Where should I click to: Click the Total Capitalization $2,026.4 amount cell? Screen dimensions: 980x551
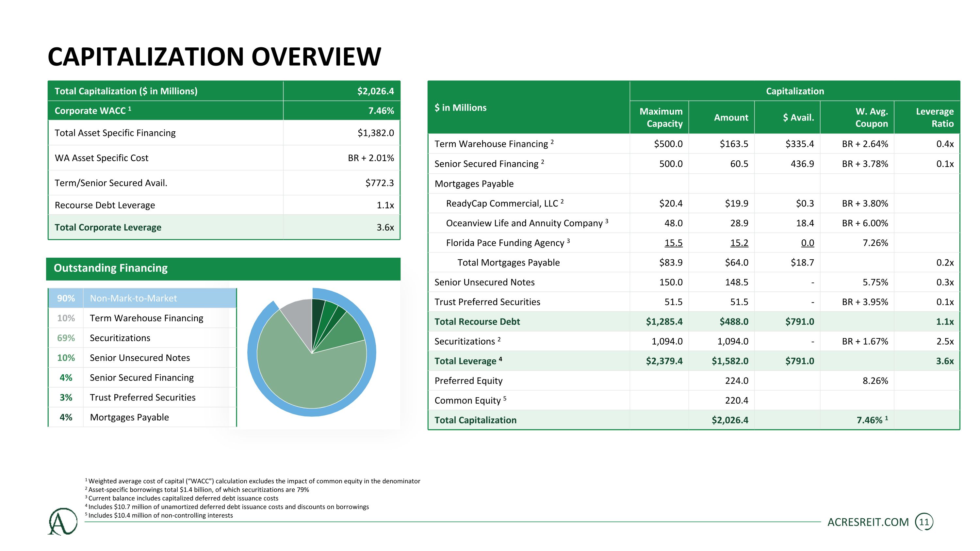pyautogui.click(x=729, y=420)
